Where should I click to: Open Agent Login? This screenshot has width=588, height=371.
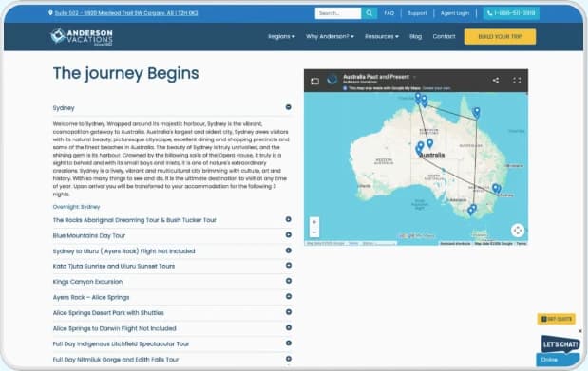click(454, 13)
